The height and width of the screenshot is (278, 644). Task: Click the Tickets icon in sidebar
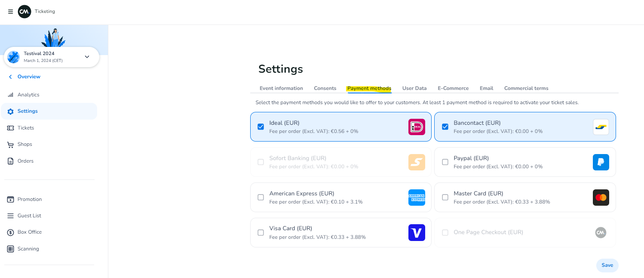(x=11, y=128)
